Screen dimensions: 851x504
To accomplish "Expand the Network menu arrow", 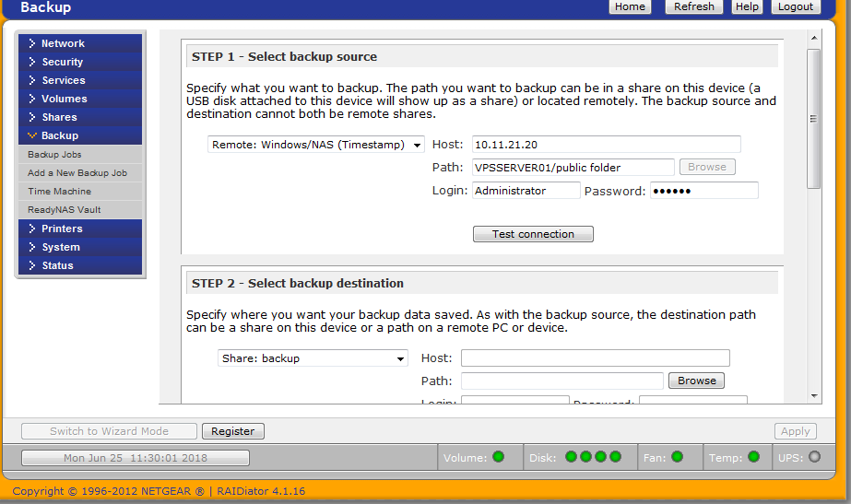I will pos(32,43).
